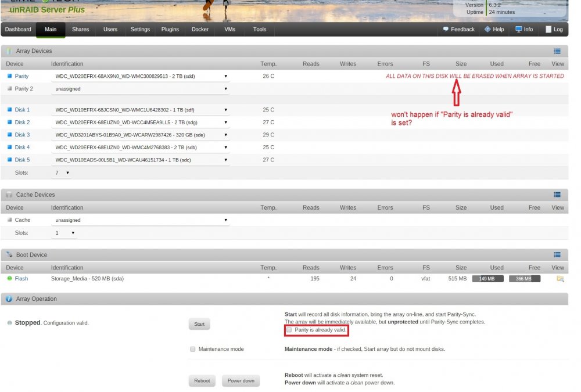Open the Disk 1 device dropdown
The image size is (581, 392).
141,110
